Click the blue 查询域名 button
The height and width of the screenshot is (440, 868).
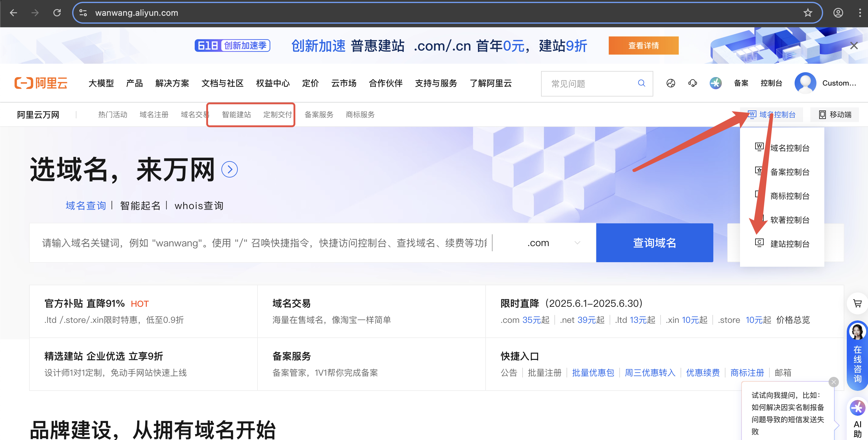pyautogui.click(x=654, y=243)
